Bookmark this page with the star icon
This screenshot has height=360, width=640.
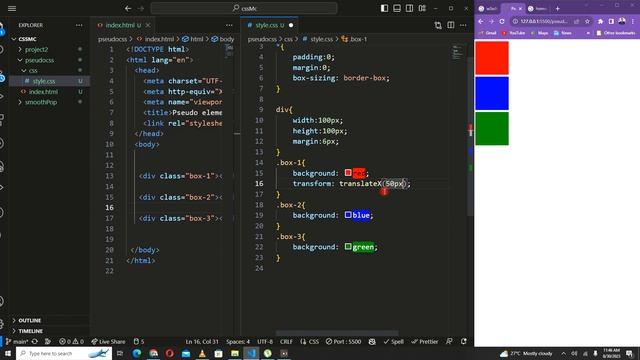[587, 21]
